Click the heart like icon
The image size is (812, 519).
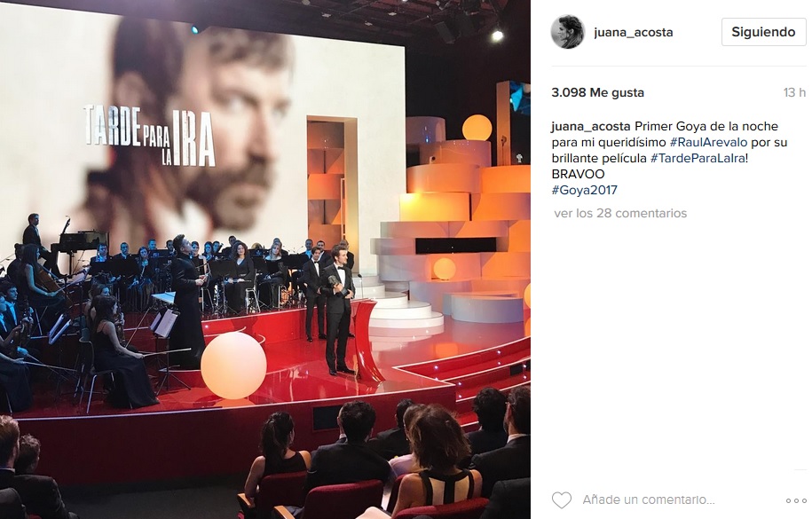[x=562, y=499]
